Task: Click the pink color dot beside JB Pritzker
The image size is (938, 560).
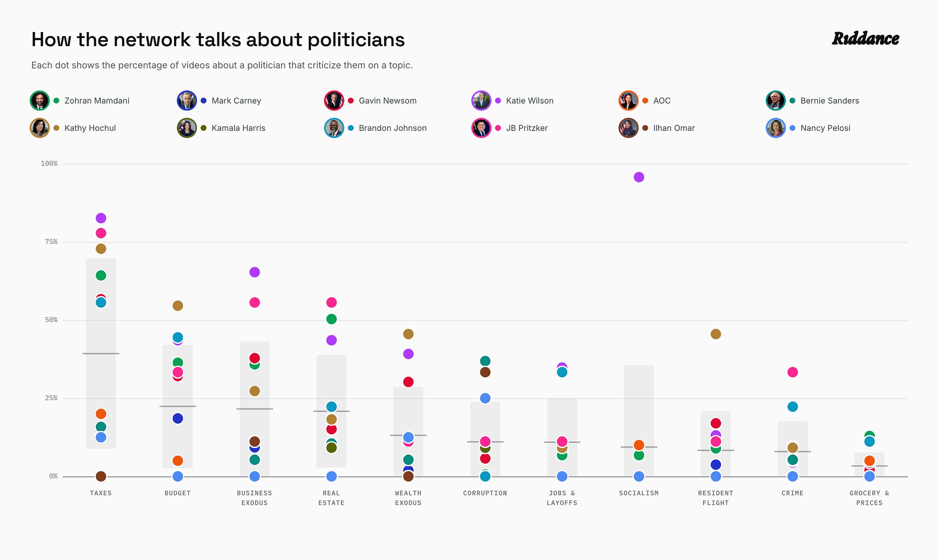Action: [498, 128]
